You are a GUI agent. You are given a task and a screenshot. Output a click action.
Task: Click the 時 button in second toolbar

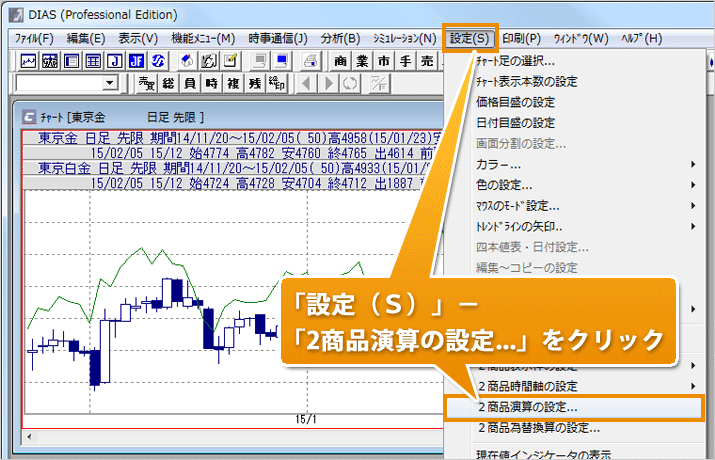[x=211, y=83]
